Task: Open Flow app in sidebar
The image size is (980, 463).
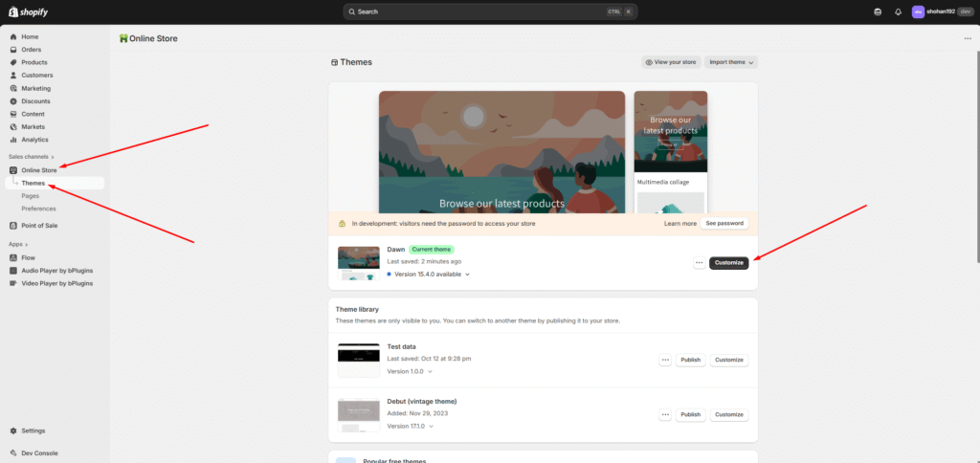Action: coord(28,257)
